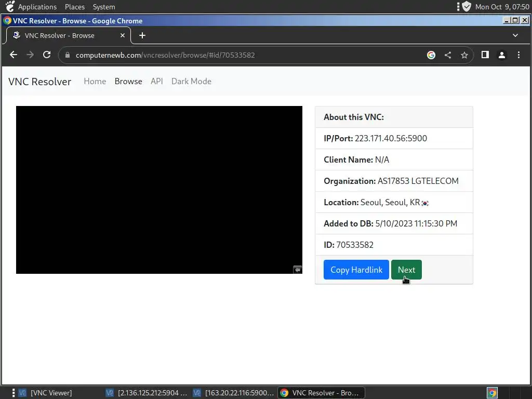Click the black VNC screenshot preview
The image size is (532, 399).
click(159, 190)
